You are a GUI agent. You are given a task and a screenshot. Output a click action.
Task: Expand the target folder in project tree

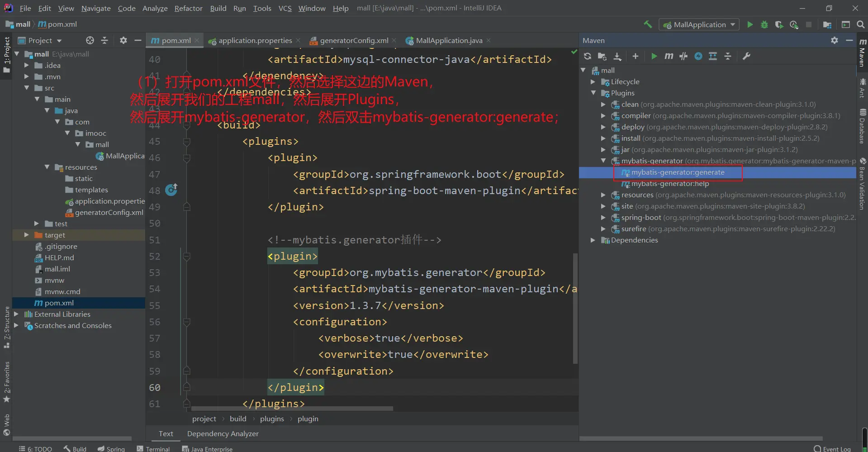tap(26, 235)
